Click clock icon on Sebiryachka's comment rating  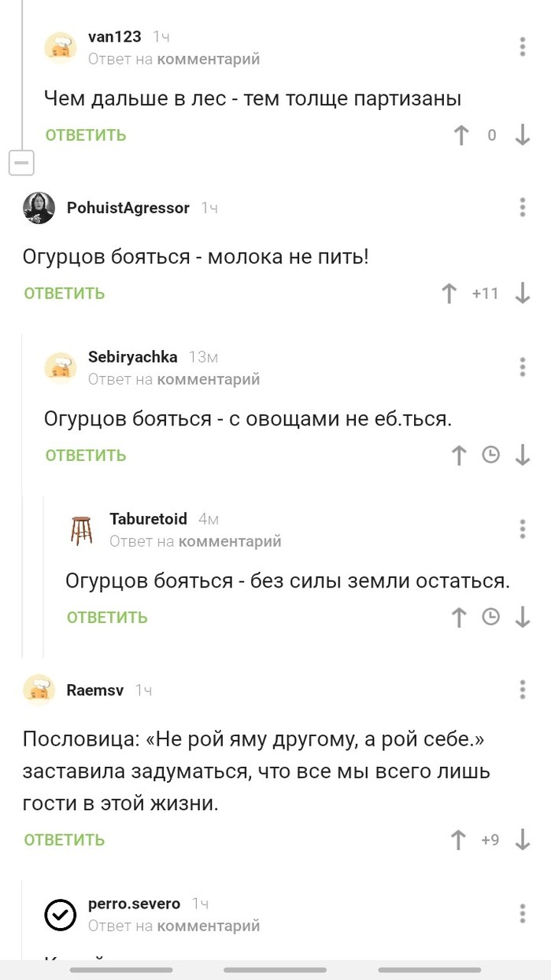[x=490, y=455]
